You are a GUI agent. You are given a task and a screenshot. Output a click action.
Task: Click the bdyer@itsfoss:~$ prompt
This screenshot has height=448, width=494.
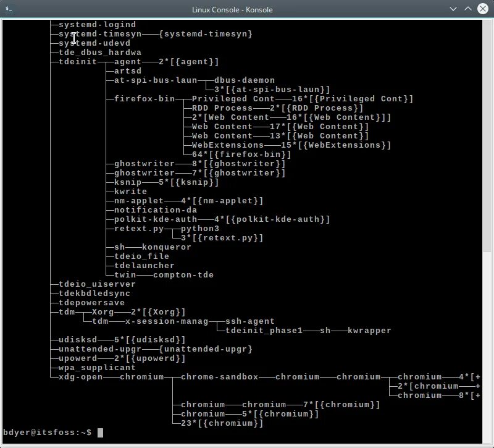pyautogui.click(x=48, y=432)
